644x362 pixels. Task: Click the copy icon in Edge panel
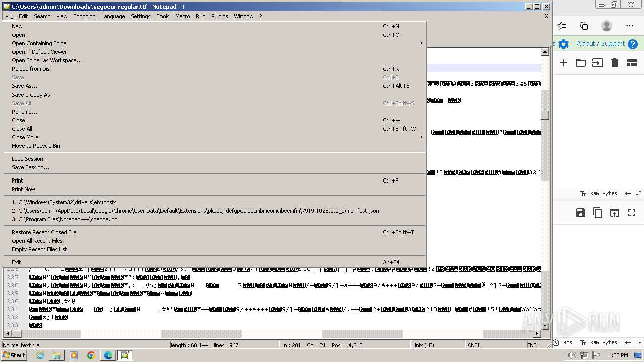[598, 213]
